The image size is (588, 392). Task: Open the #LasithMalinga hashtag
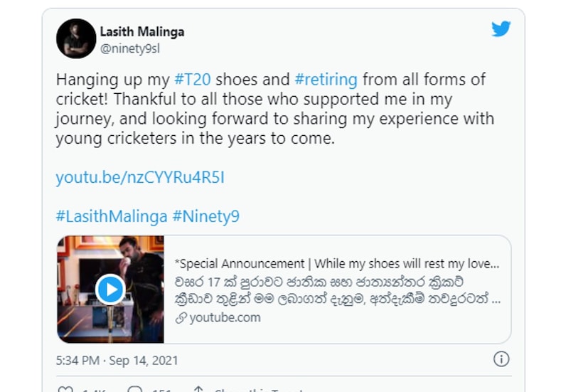tap(112, 216)
